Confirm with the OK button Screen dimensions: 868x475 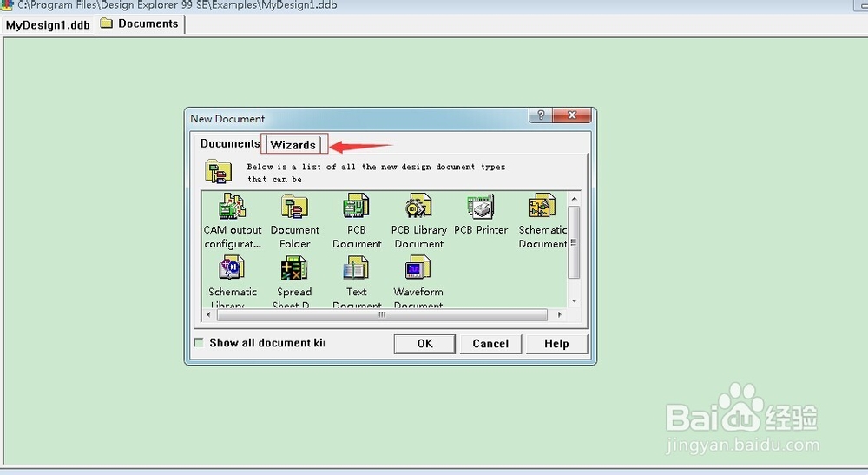pos(424,343)
